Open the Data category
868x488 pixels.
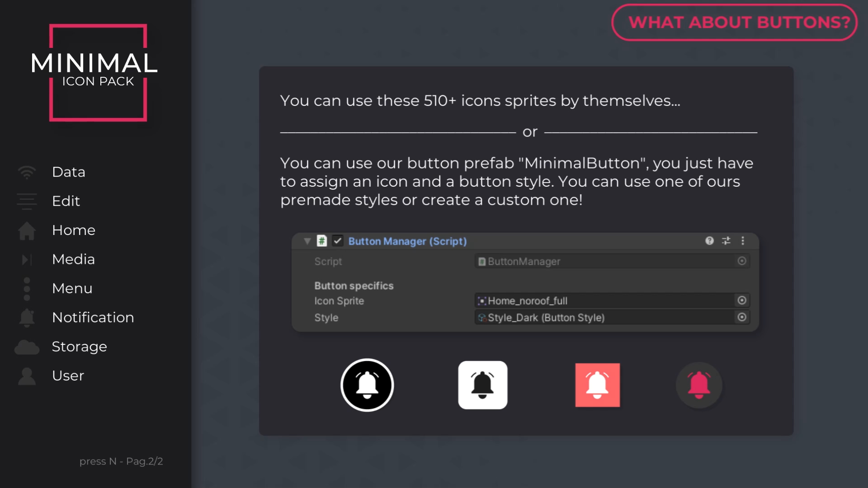(x=69, y=172)
